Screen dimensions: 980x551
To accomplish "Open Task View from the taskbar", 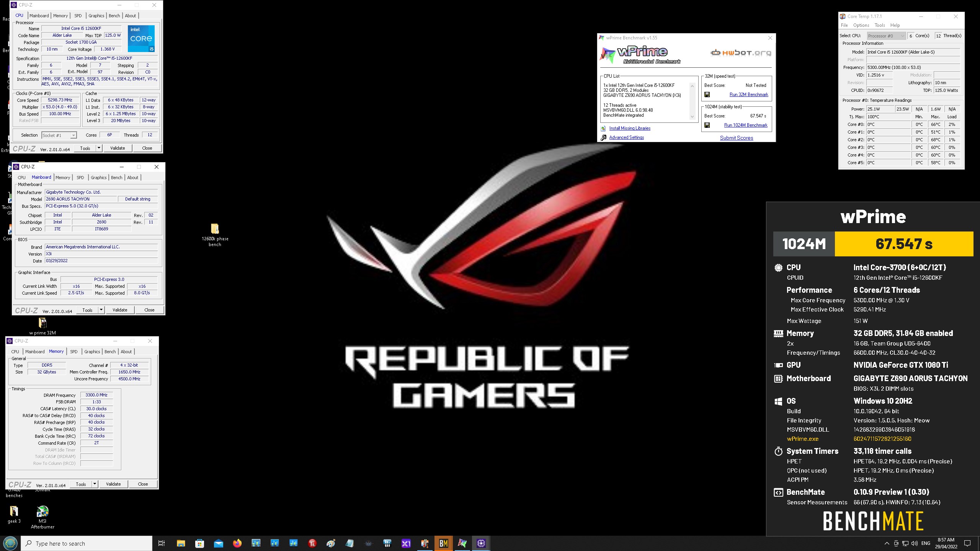I will tap(162, 543).
